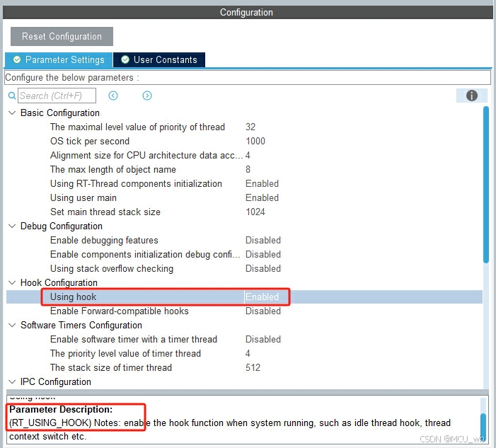Click the parameter list vertical scrollbar
The height and width of the screenshot is (448, 496).
point(486,185)
